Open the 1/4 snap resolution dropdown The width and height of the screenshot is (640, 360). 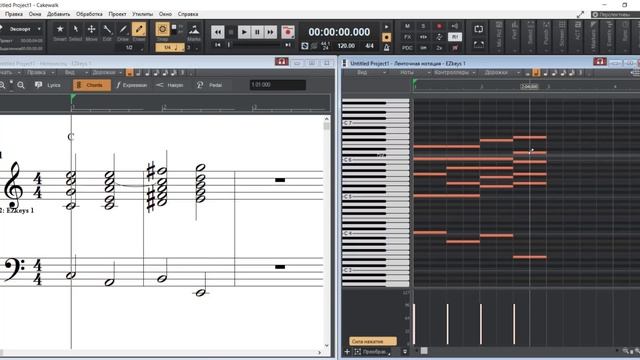pyautogui.click(x=170, y=48)
